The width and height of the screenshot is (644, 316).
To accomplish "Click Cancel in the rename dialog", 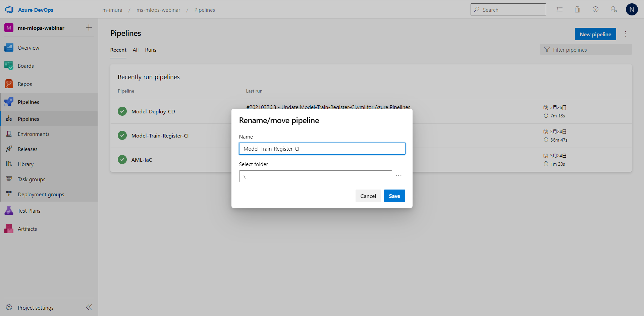I will pos(368,196).
